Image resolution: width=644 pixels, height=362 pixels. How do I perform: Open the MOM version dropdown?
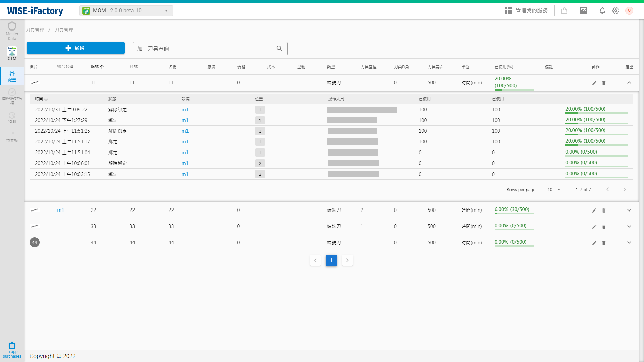[x=166, y=10]
